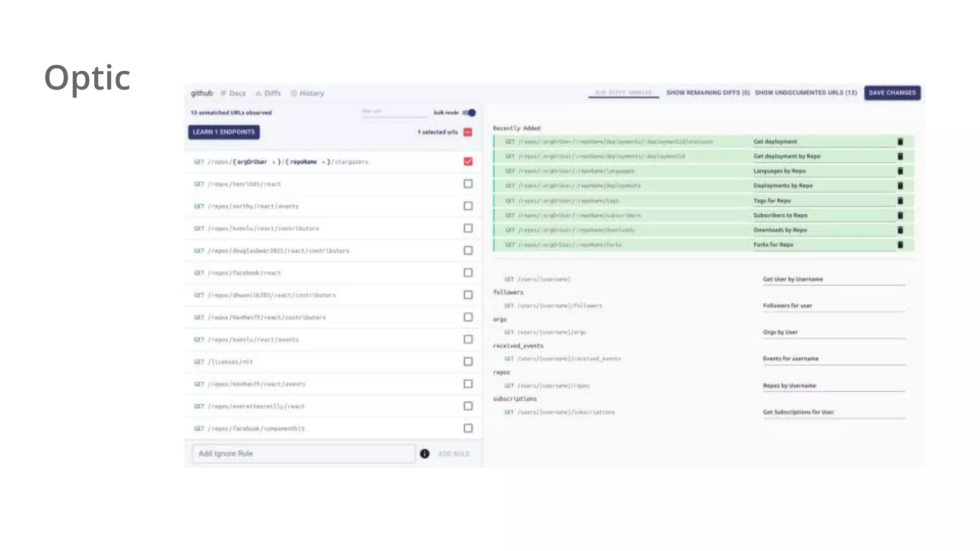This screenshot has width=980, height=551.
Task: Delete the Get deployment endpoint via trash icon
Action: tap(900, 142)
